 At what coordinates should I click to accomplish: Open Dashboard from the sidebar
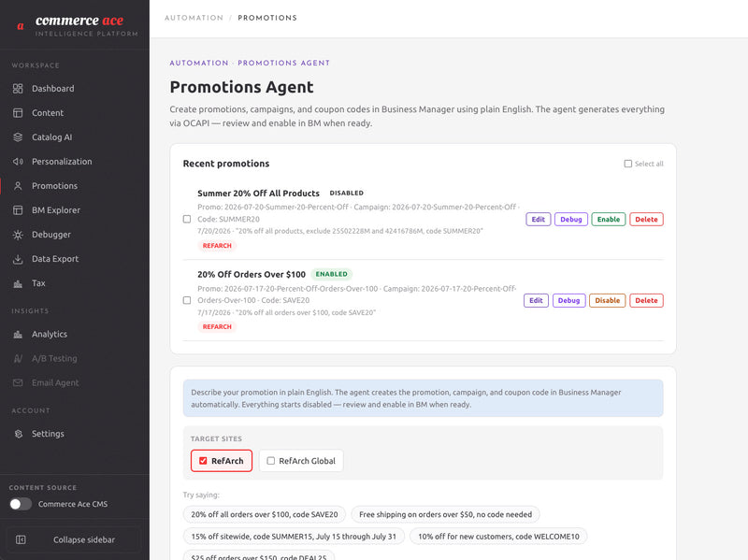click(53, 89)
